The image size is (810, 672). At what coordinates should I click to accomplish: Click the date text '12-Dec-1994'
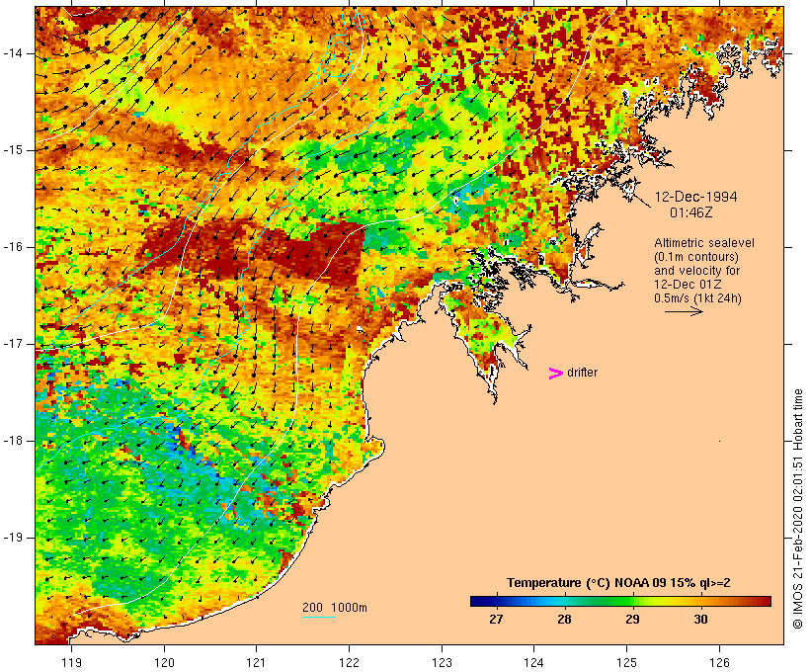point(695,197)
